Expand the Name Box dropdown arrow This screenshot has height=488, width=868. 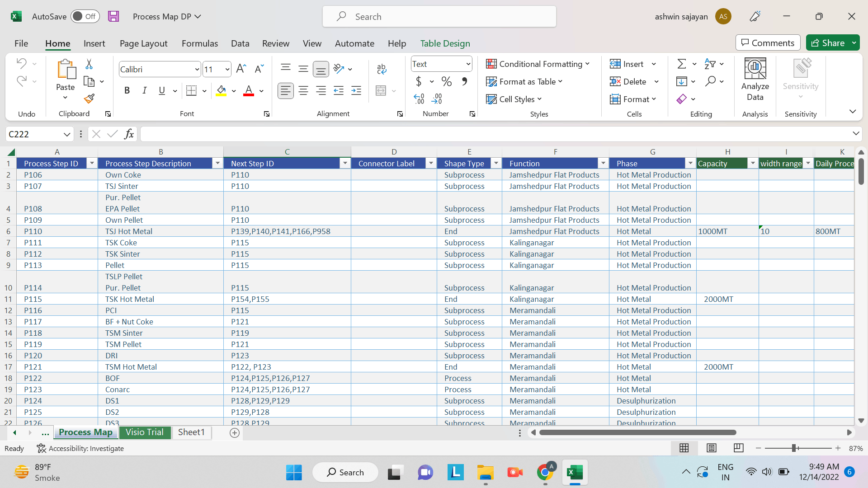(x=67, y=134)
